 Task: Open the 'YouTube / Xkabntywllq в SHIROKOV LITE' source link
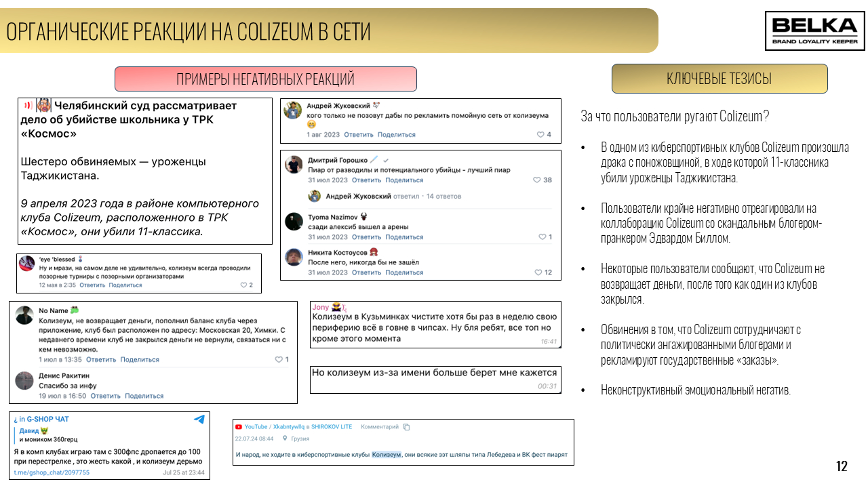(298, 427)
